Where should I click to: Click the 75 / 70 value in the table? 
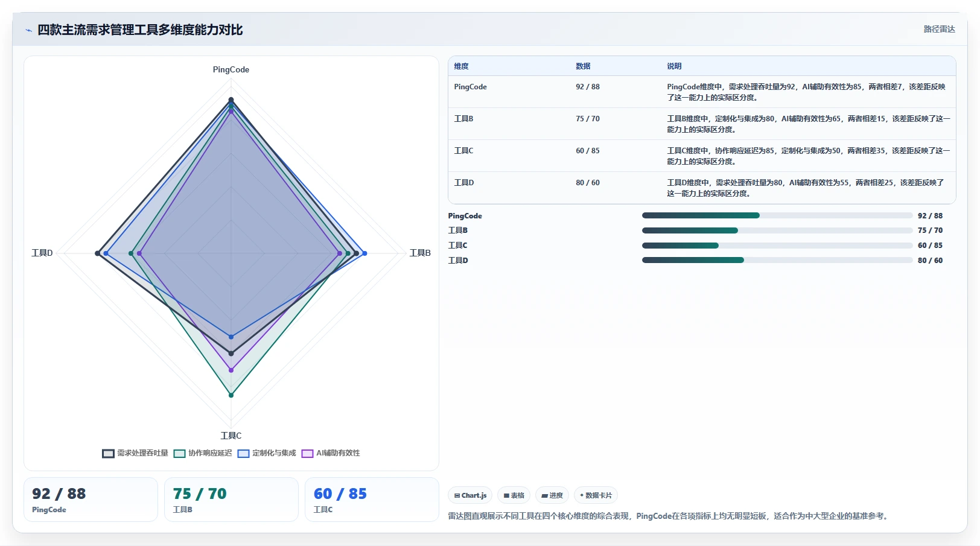[588, 119]
